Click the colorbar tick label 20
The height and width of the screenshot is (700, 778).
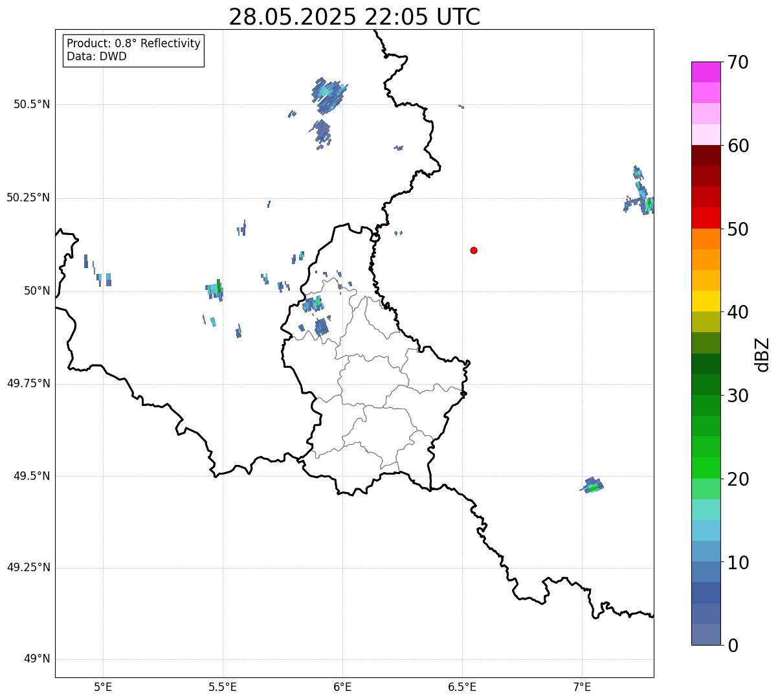[738, 479]
